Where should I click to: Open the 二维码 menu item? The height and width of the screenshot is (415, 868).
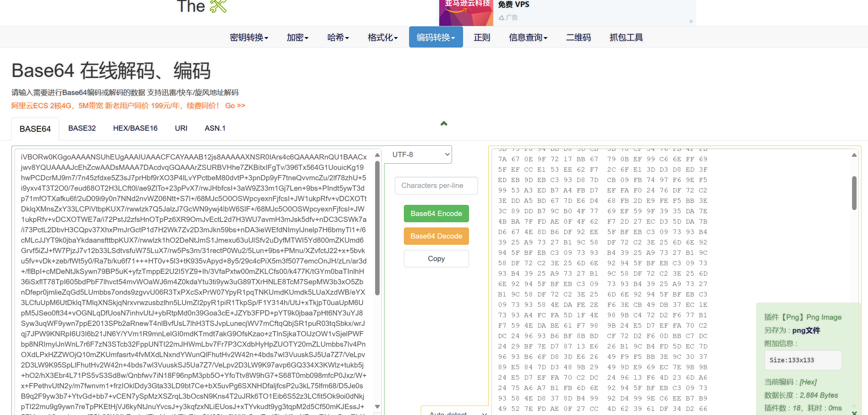(x=578, y=37)
